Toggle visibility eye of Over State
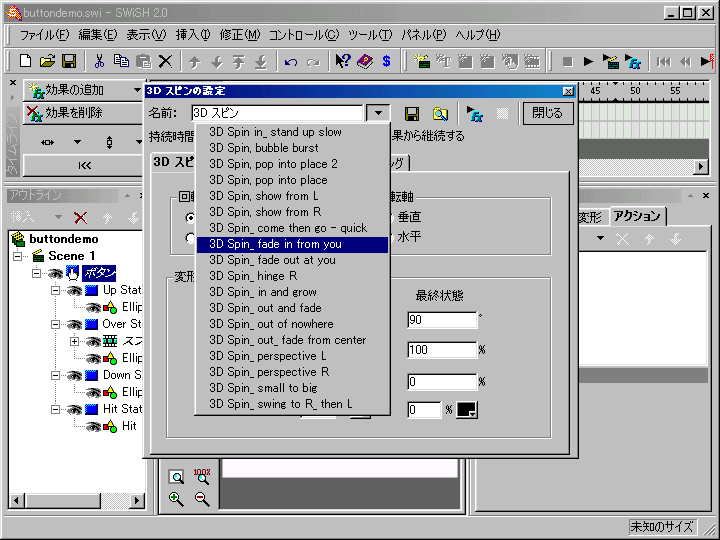The width and height of the screenshot is (720, 540). tap(74, 324)
